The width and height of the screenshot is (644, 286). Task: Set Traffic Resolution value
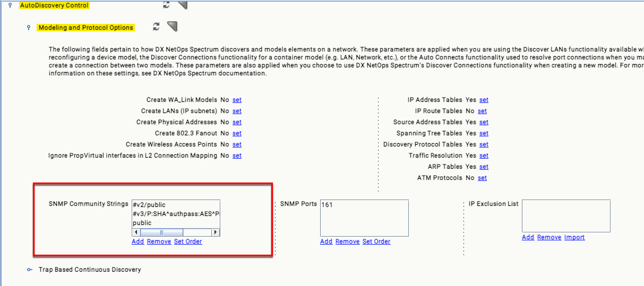pyautogui.click(x=484, y=155)
